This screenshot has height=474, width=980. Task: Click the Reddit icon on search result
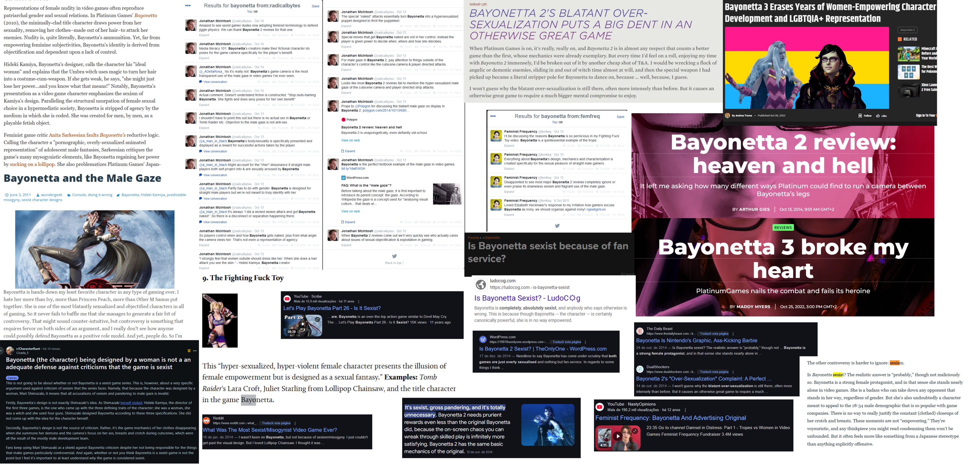pos(206,420)
